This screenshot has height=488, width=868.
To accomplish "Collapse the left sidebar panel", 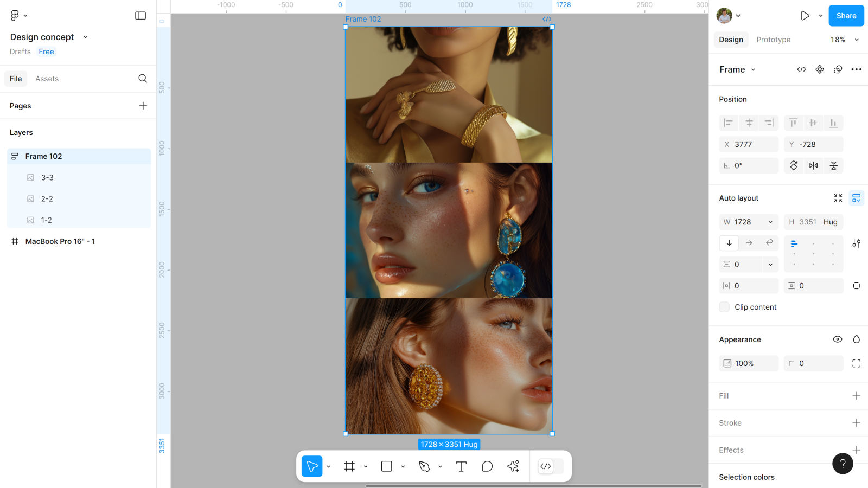I will pyautogui.click(x=141, y=16).
